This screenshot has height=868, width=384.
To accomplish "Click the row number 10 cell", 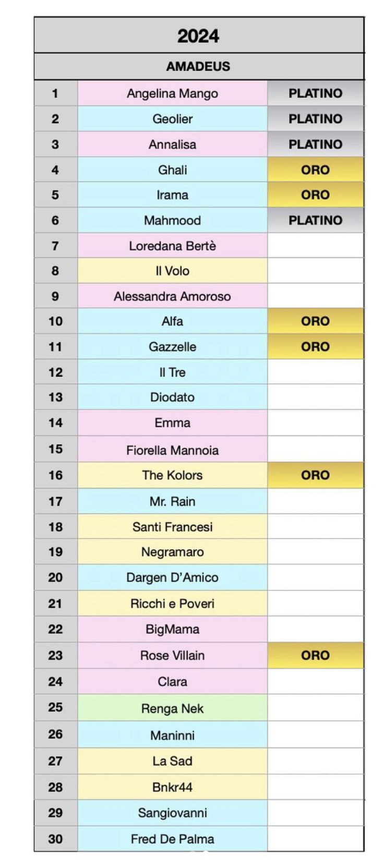I will click(56, 321).
